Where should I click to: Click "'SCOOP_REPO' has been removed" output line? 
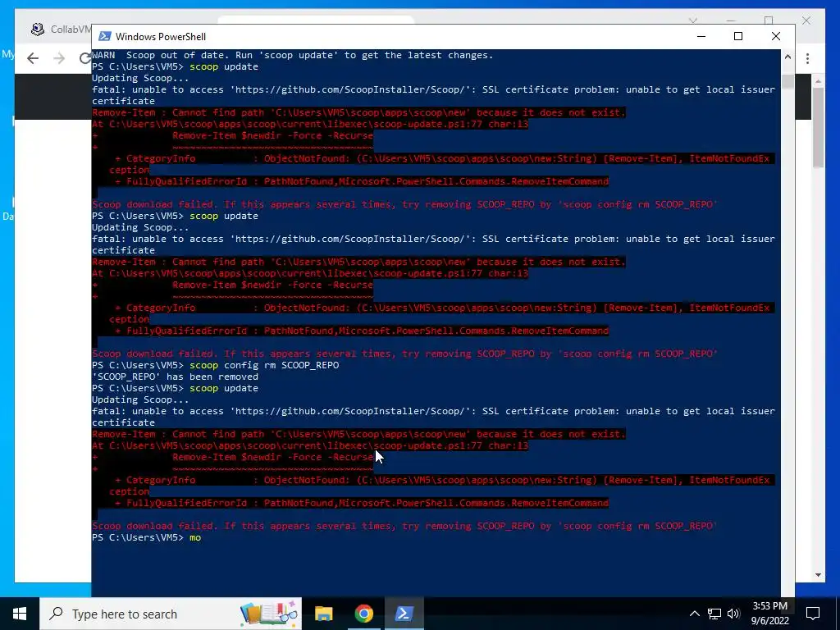(175, 377)
